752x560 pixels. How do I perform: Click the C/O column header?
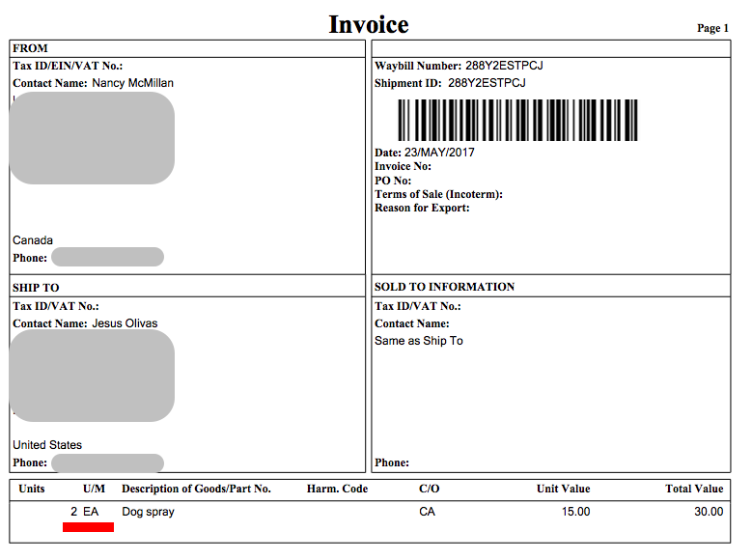[x=430, y=489]
